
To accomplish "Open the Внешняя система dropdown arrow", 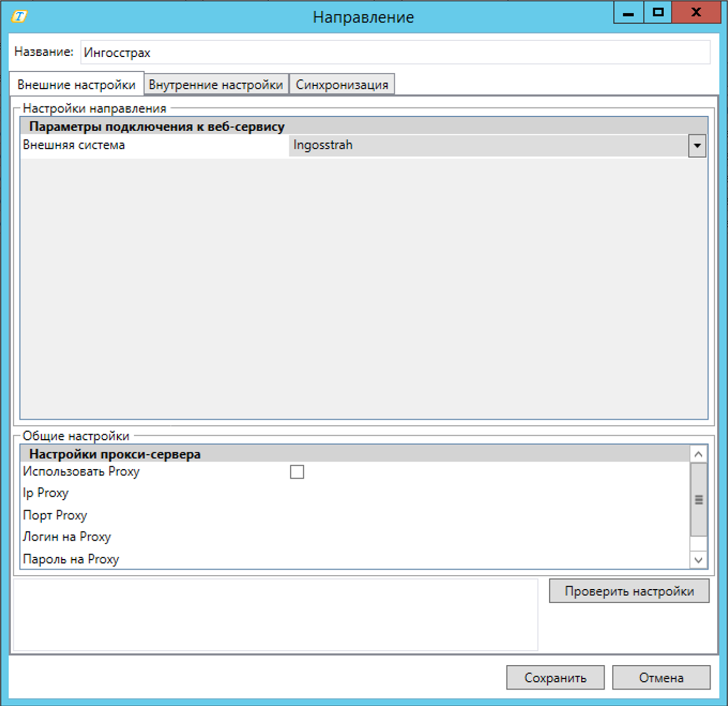I will pos(697,146).
